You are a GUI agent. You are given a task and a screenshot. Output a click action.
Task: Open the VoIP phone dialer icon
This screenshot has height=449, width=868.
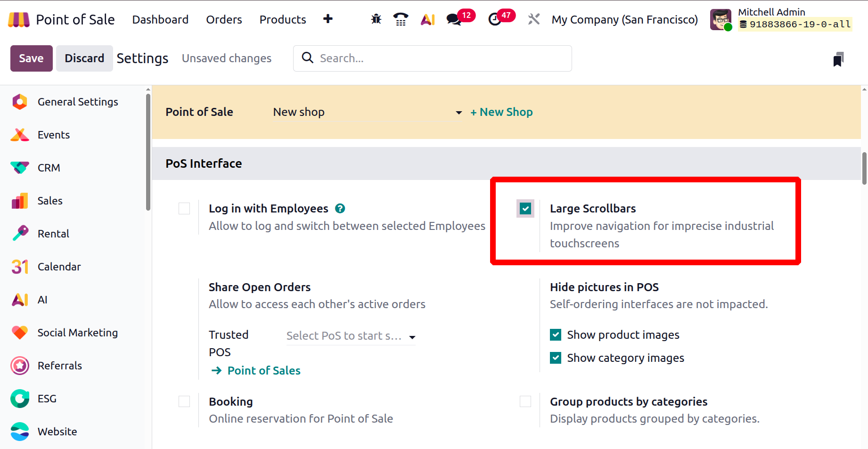pos(401,19)
